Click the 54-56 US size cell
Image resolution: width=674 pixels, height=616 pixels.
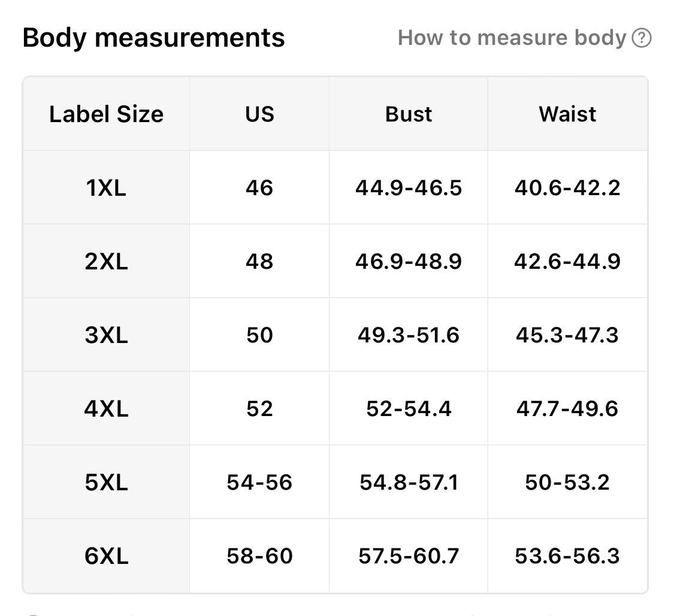click(259, 483)
